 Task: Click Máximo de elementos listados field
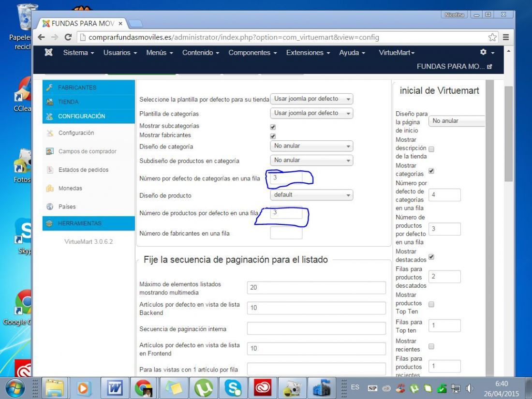pos(316,287)
